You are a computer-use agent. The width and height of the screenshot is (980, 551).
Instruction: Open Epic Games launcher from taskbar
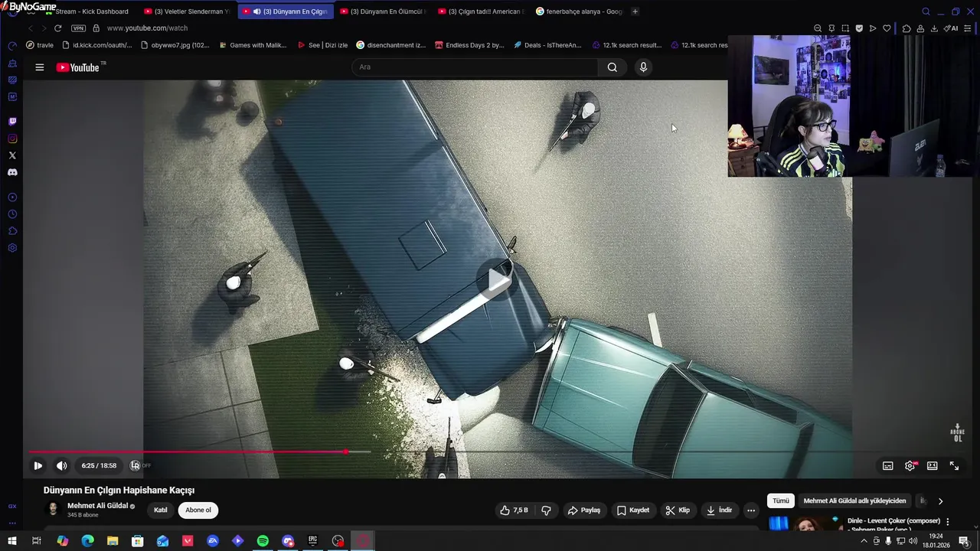[312, 541]
